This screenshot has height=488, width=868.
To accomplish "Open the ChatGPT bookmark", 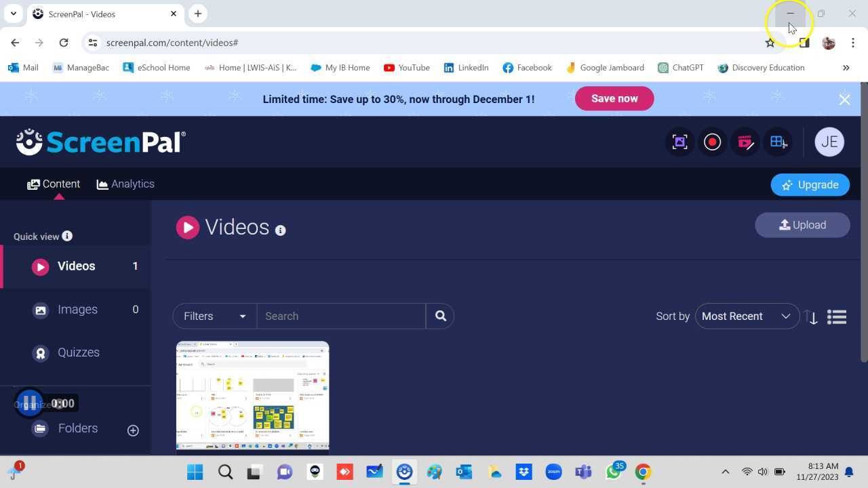I will point(680,68).
